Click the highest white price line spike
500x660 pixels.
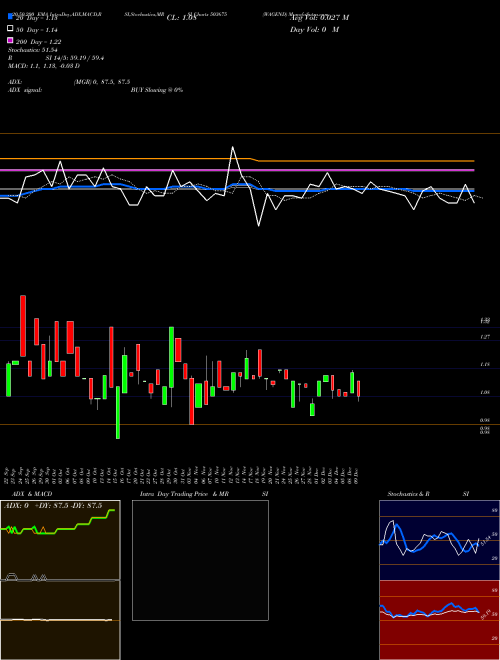(232, 147)
